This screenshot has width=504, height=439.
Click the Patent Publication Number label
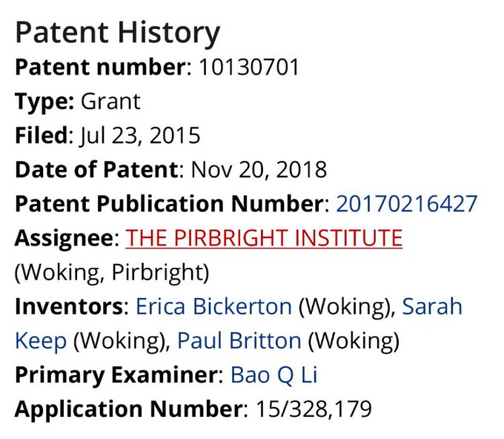(169, 204)
